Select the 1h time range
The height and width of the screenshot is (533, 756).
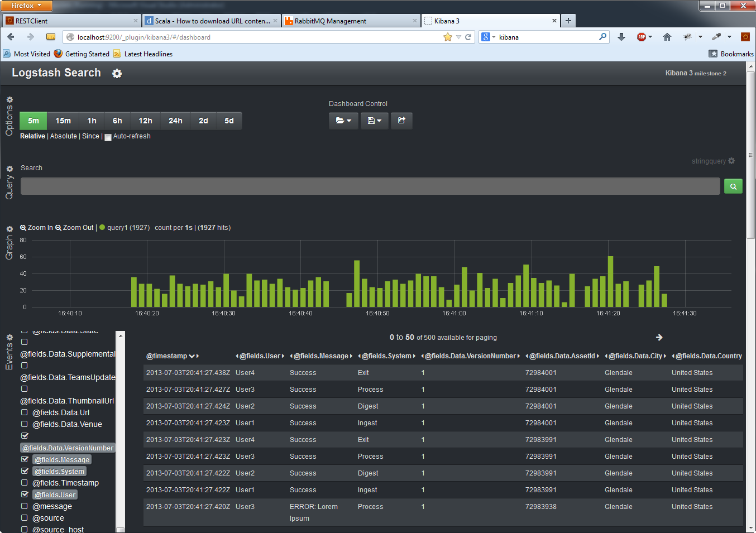(x=92, y=121)
